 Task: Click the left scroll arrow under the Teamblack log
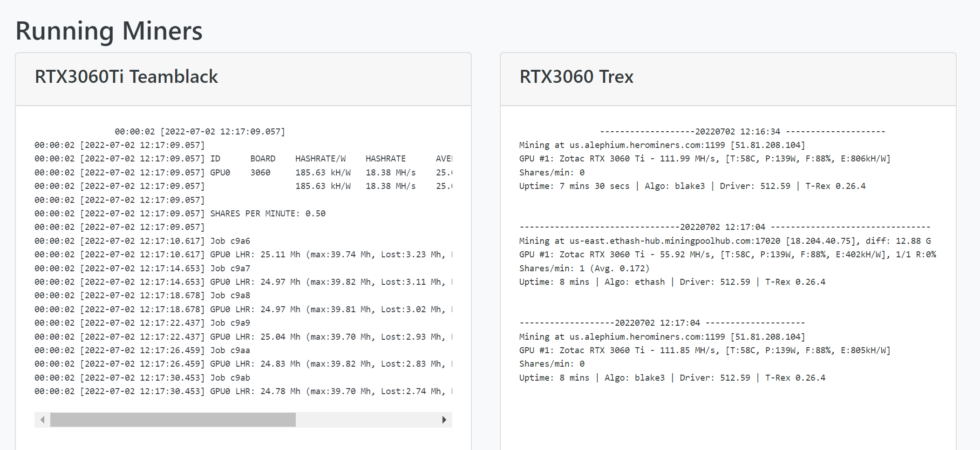coord(43,419)
